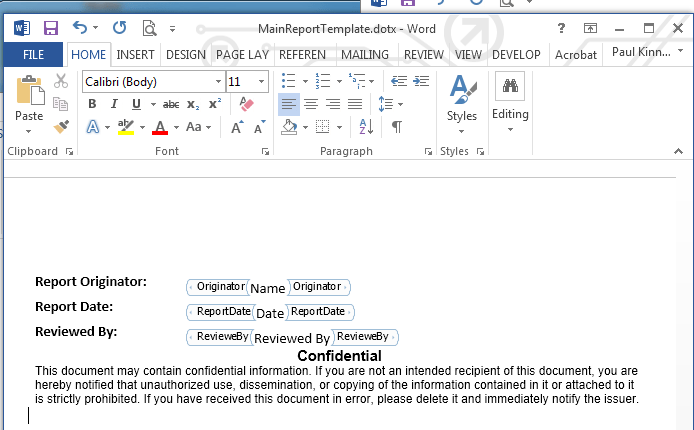Repeat the last action with the redo icon
The width and height of the screenshot is (694, 430).
click(119, 28)
